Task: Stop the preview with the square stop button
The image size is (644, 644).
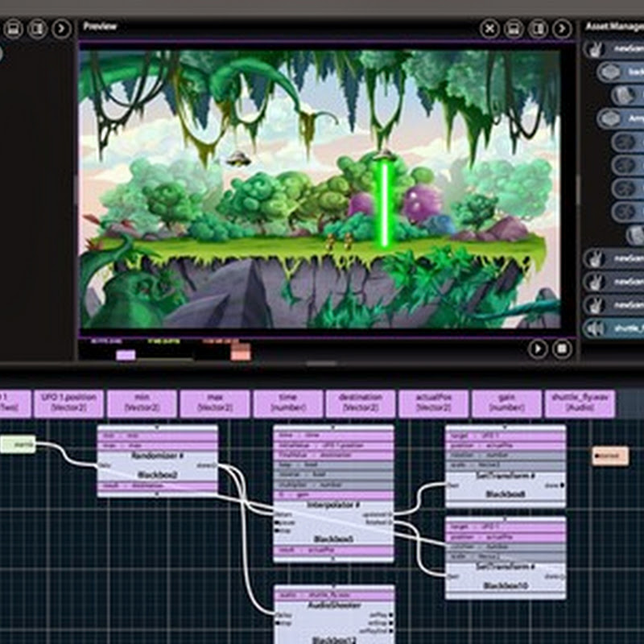Action: [x=562, y=349]
